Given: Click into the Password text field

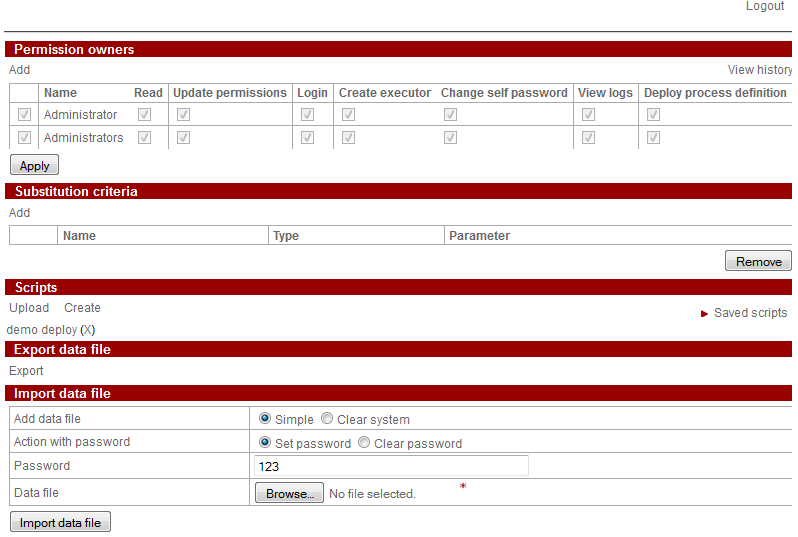Looking at the screenshot, I should 391,466.
